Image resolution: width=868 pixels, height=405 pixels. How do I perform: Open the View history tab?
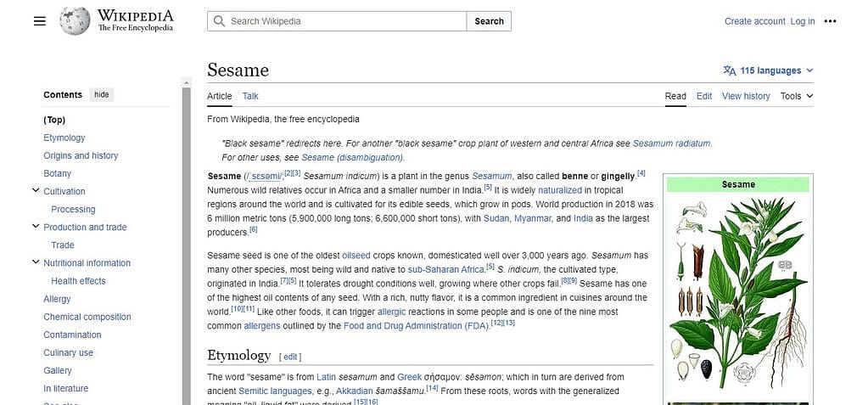click(x=746, y=96)
